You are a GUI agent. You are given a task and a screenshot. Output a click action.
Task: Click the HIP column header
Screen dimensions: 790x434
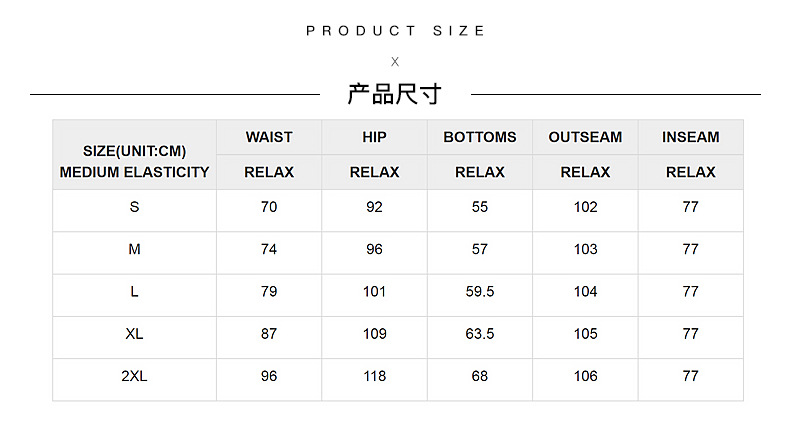tap(374, 137)
